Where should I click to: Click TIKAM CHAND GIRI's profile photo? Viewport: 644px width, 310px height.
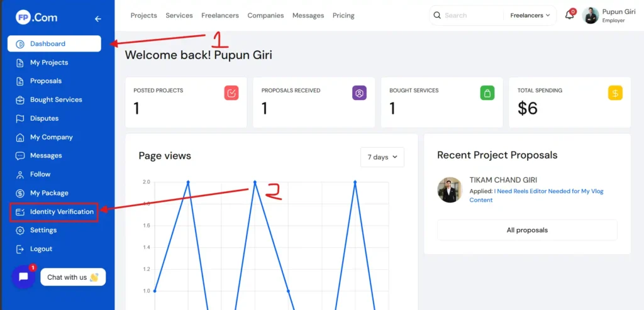[x=450, y=190]
